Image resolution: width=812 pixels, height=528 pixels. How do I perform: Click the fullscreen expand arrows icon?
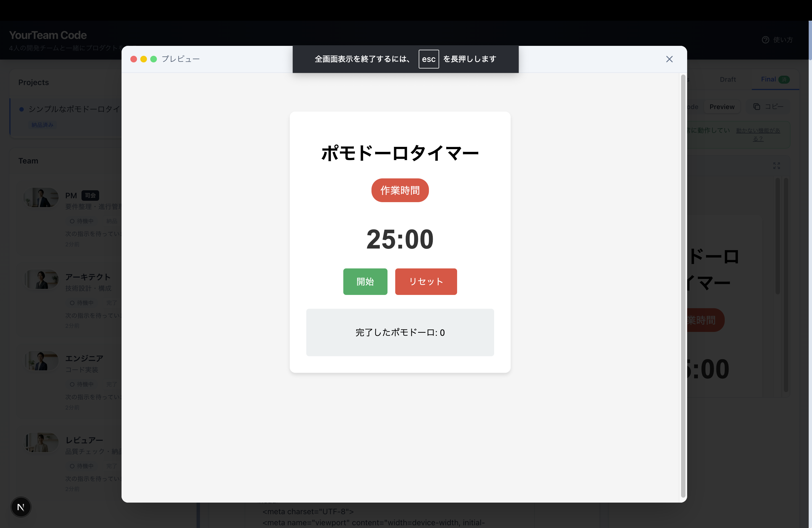coord(777,166)
